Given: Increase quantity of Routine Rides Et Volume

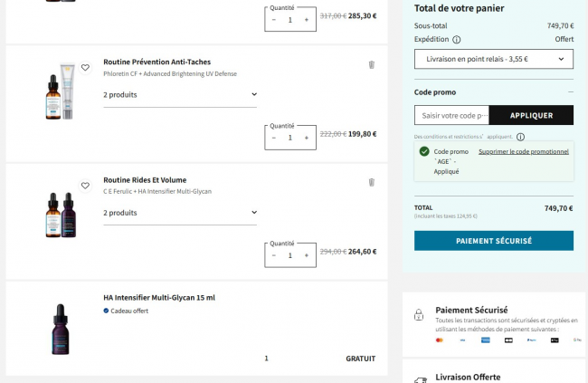Looking at the screenshot, I should coord(307,255).
